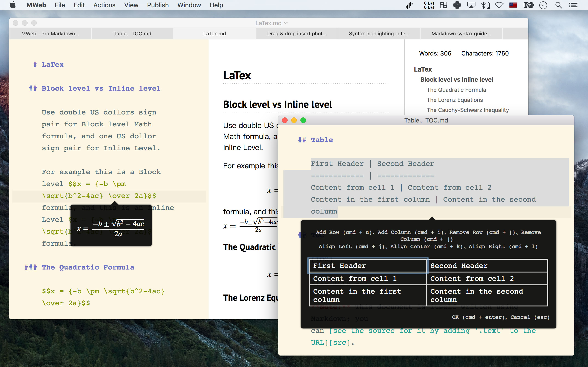Image resolution: width=588 pixels, height=367 pixels.
Task: Select the Syntax highlighting tab
Action: (x=379, y=33)
